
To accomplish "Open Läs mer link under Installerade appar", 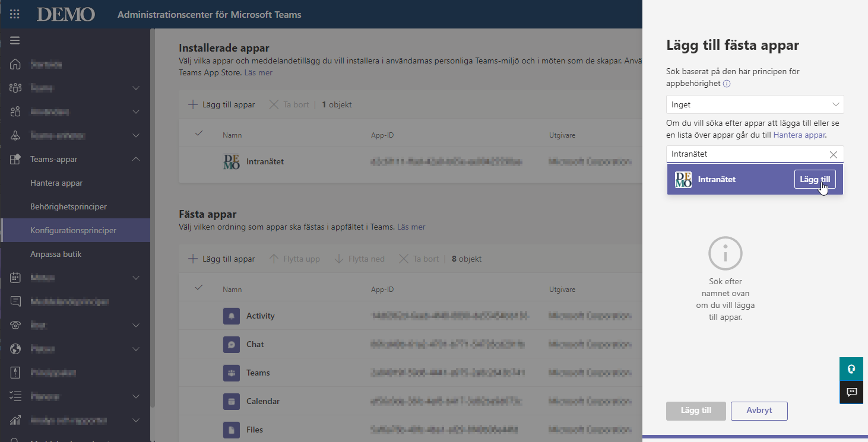I will point(258,72).
